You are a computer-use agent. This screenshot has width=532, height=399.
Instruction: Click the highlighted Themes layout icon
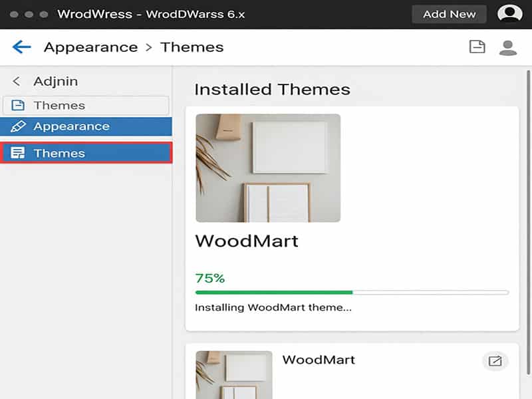pos(18,153)
